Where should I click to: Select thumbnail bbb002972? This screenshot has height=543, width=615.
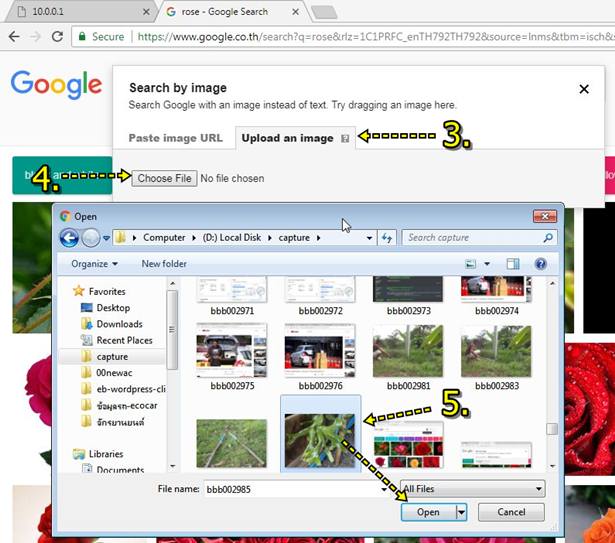click(320, 296)
